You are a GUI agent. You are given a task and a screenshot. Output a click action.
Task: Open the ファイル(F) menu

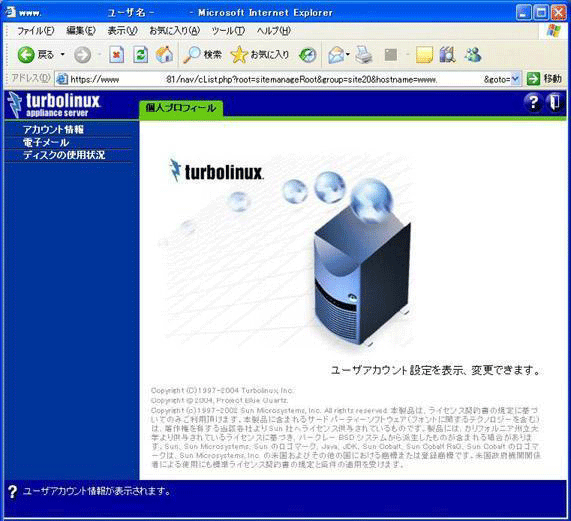coord(36,31)
